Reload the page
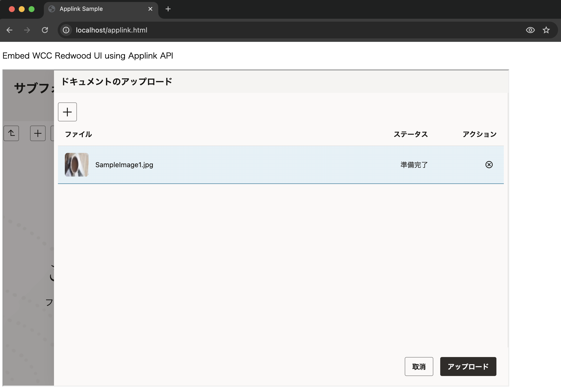561x392 pixels. [45, 30]
